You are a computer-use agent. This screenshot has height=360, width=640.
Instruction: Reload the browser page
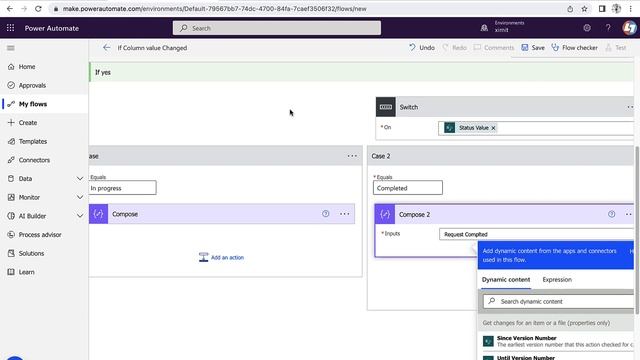tap(38, 9)
